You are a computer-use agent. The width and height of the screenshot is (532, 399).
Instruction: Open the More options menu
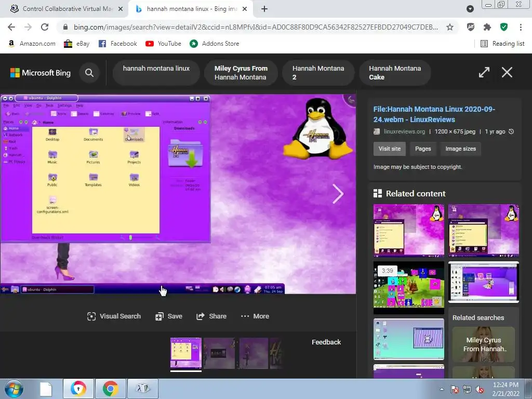(255, 316)
